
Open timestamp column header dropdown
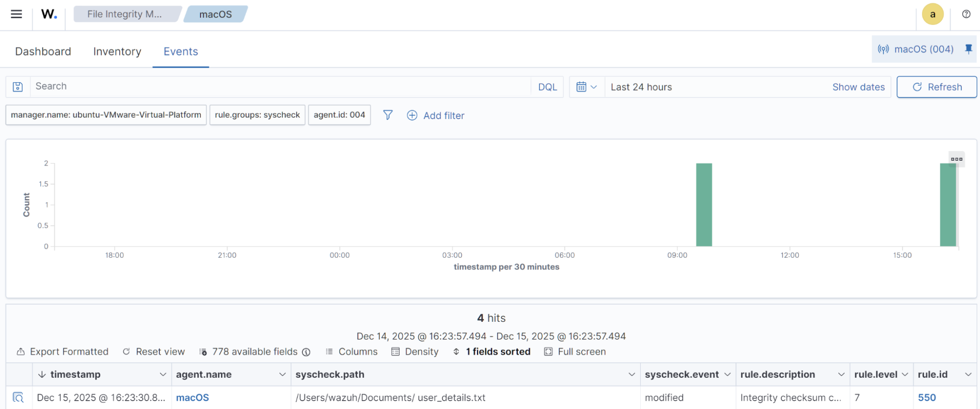coord(163,374)
